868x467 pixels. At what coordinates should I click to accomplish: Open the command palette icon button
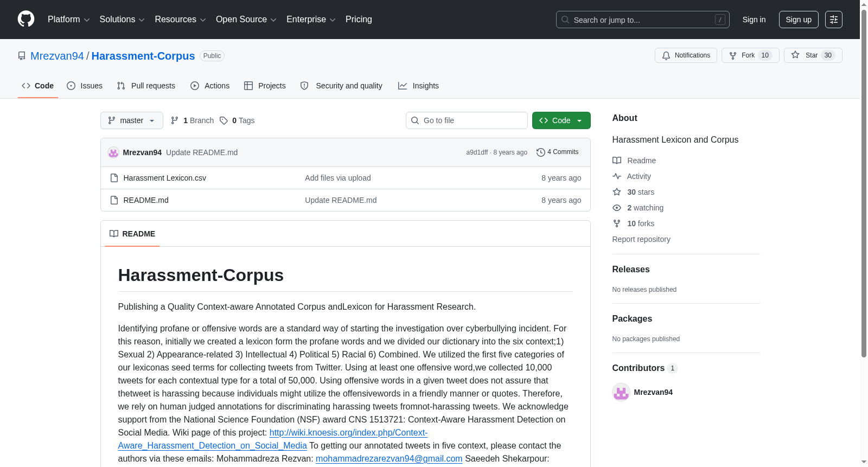[833, 20]
